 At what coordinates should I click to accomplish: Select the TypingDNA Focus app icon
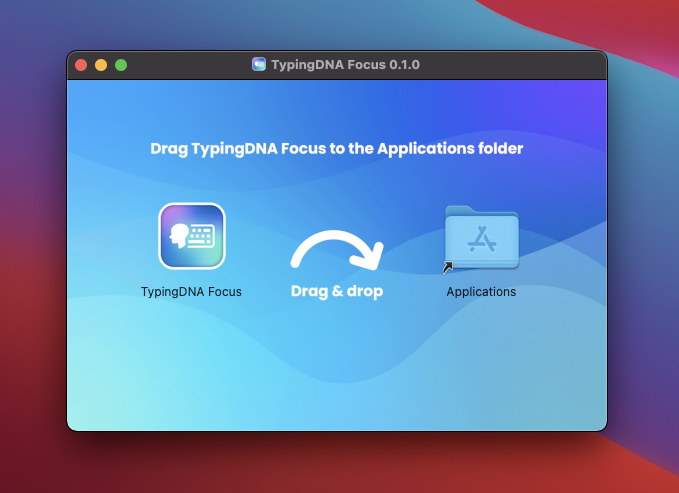(x=192, y=236)
